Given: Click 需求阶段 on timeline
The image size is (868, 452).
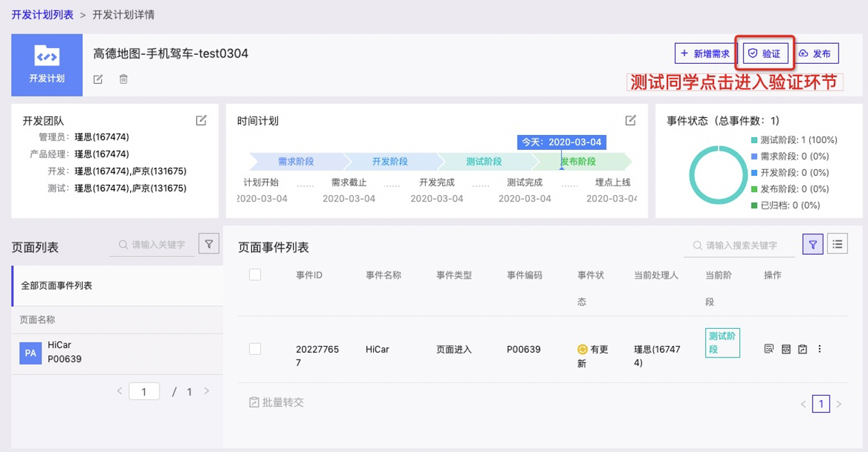Looking at the screenshot, I should coord(296,162).
